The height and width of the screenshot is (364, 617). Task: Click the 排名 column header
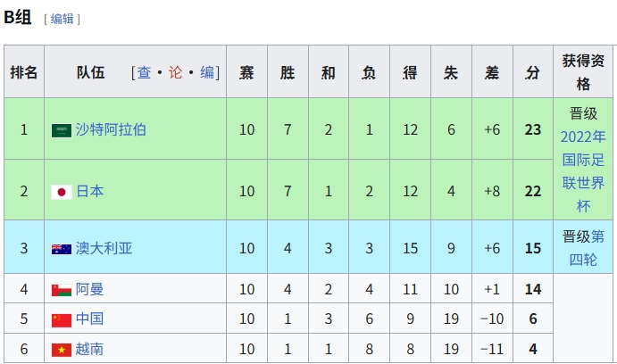[24, 71]
